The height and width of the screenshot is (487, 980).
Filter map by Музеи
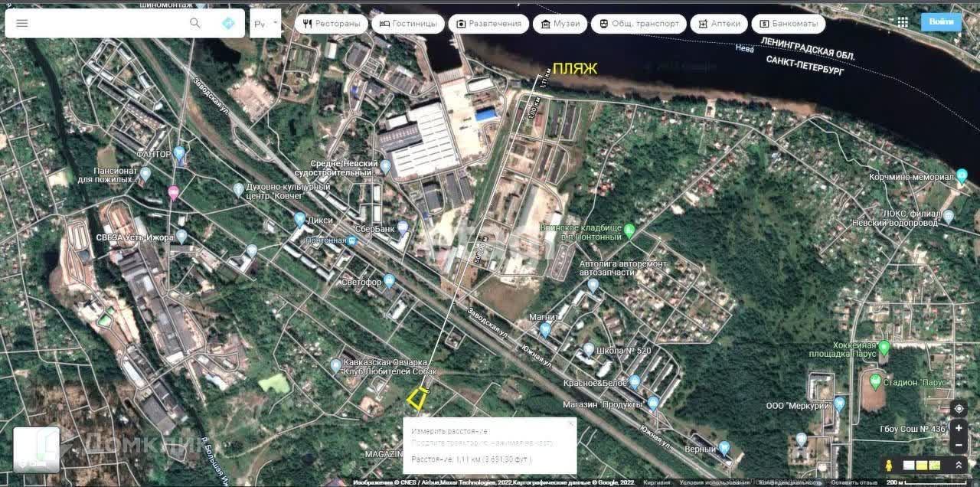pos(560,24)
